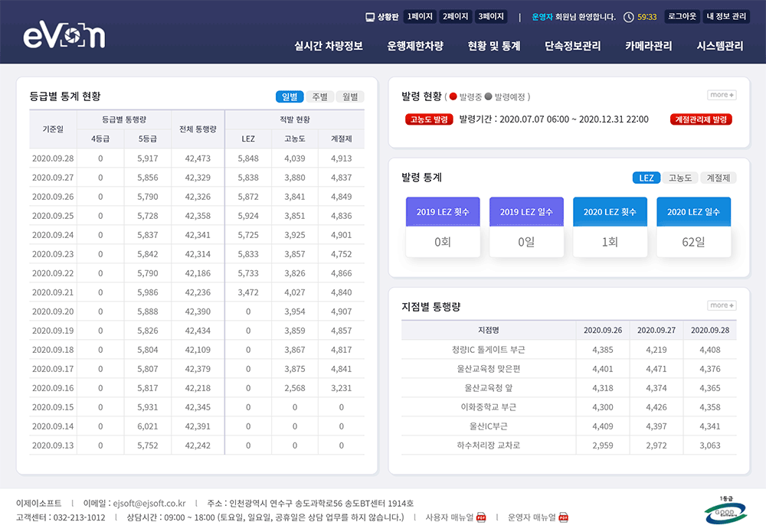Expand 발령 현황 with more+ button
The width and height of the screenshot is (766, 532).
coord(722,95)
